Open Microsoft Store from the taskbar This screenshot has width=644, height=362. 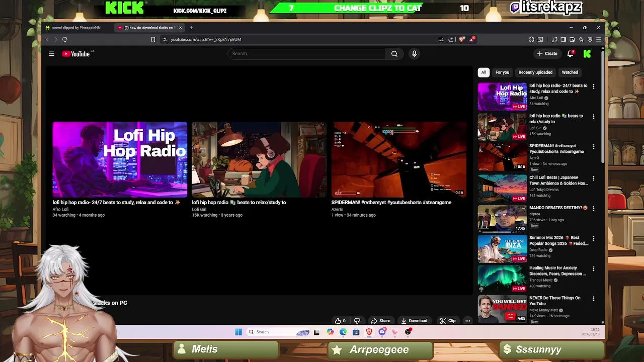(x=356, y=332)
